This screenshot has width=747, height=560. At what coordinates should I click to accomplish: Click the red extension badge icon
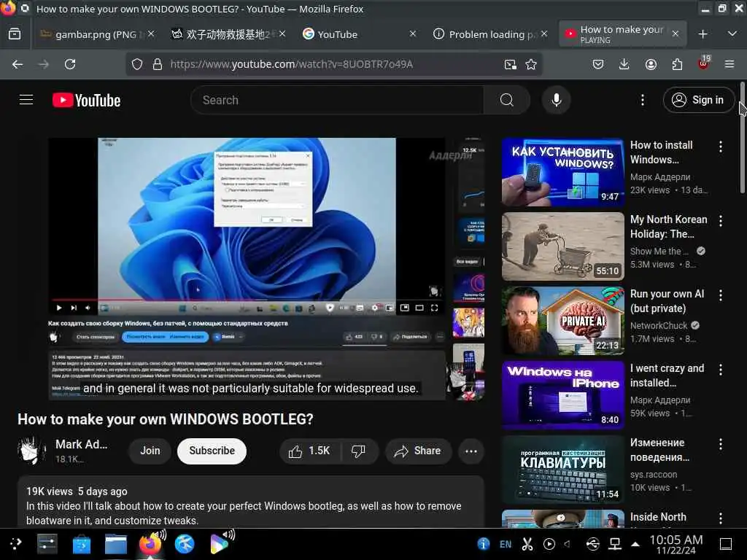pos(703,63)
